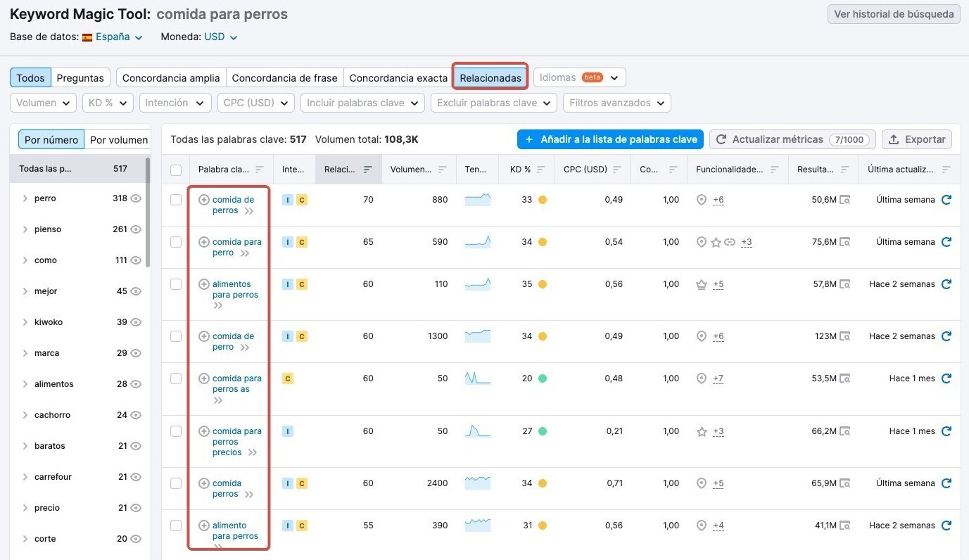
Task: Click the +6 SERP features in comida de perros row
Action: click(718, 200)
